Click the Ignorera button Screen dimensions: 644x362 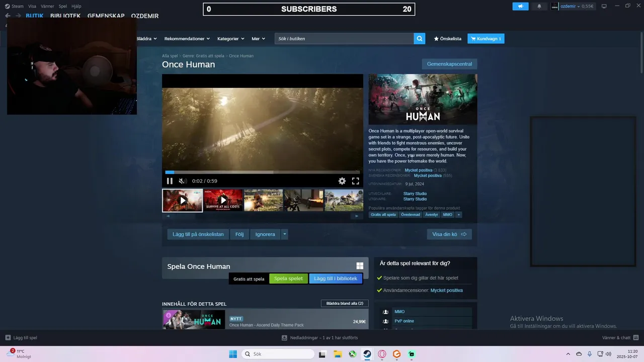[x=265, y=234]
